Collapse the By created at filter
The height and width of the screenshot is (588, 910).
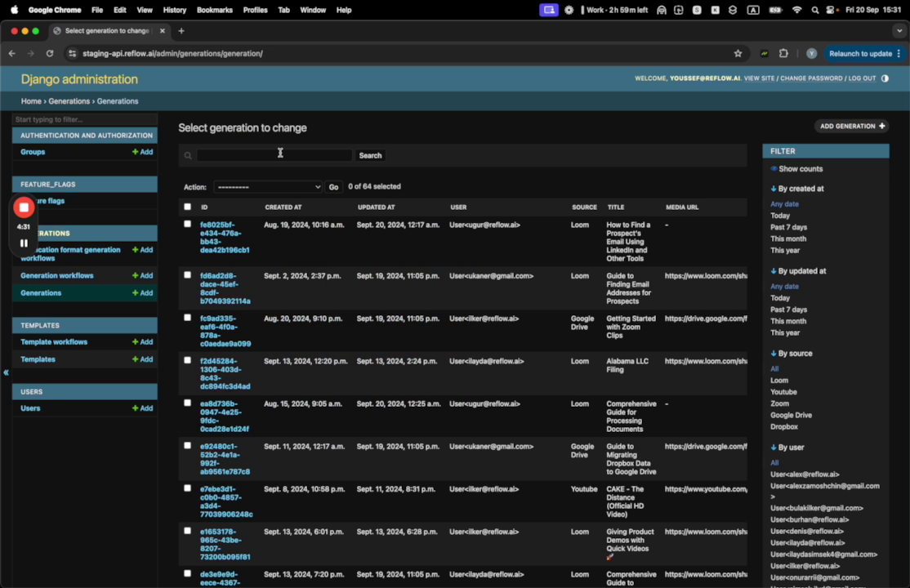coord(796,189)
